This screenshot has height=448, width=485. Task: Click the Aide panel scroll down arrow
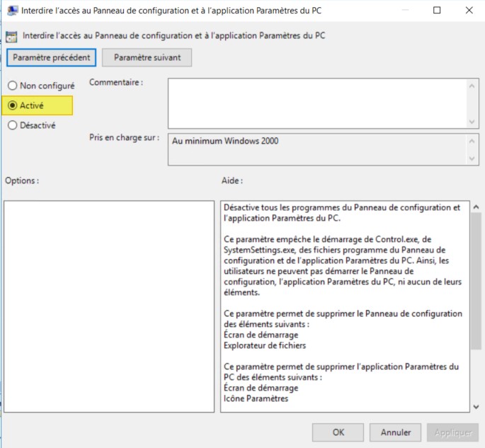click(475, 406)
